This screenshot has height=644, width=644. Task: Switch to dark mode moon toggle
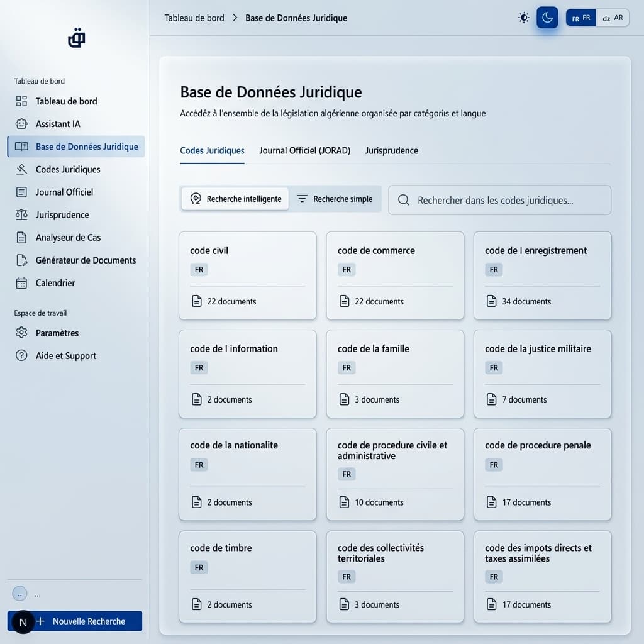click(x=547, y=18)
